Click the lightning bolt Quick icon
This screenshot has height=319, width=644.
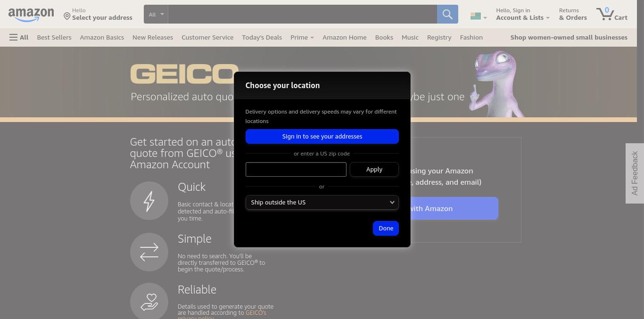[x=149, y=201]
